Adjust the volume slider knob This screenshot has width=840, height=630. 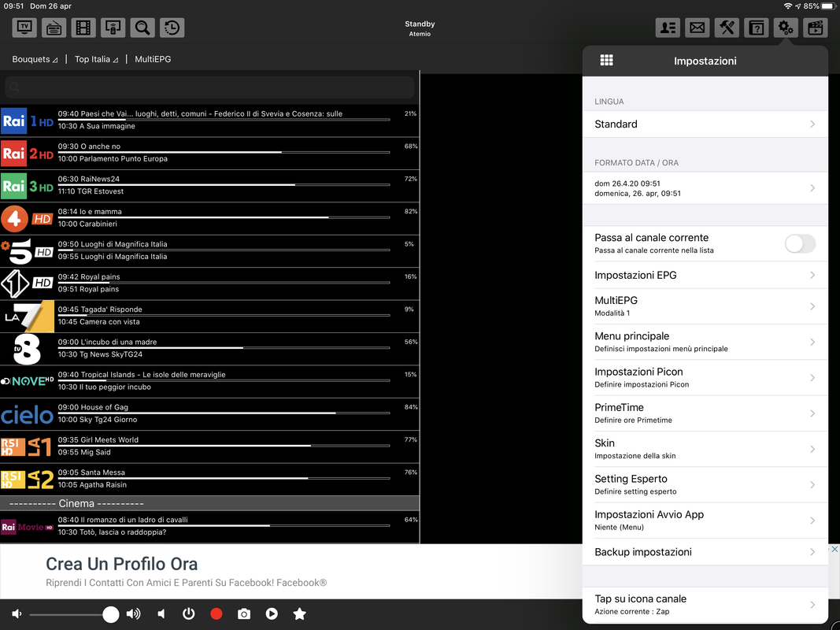pyautogui.click(x=110, y=614)
